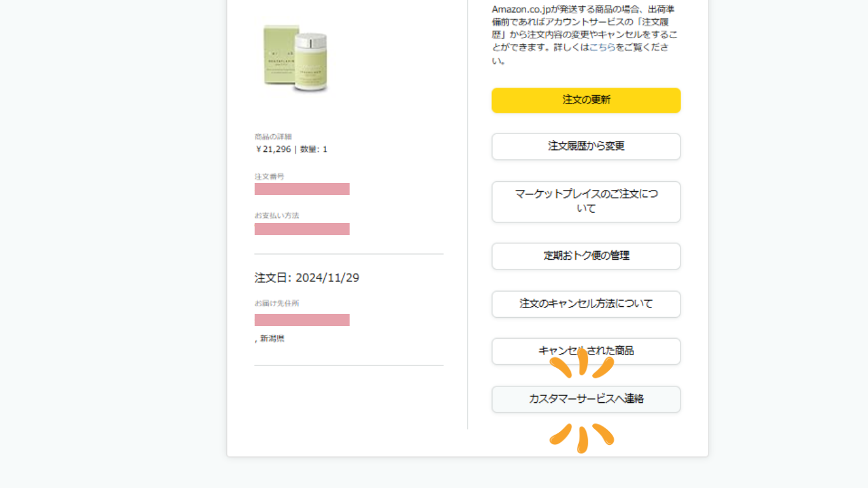Open 定期おトク便の管理 button
The image size is (868, 488).
[586, 256]
